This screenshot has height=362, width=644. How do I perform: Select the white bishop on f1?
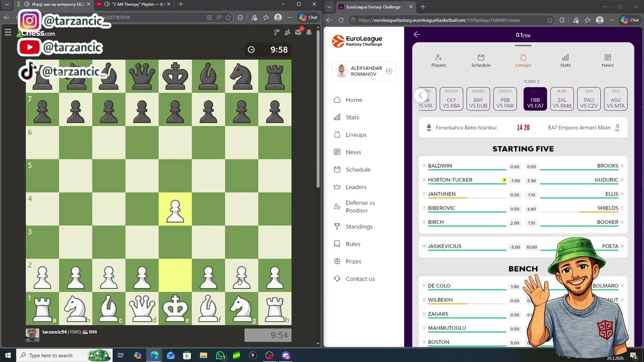pyautogui.click(x=208, y=308)
